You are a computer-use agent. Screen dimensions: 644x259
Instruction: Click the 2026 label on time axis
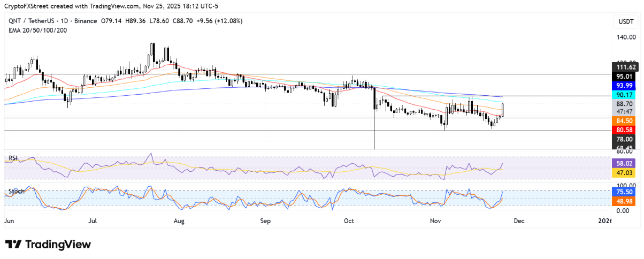pyautogui.click(x=604, y=220)
